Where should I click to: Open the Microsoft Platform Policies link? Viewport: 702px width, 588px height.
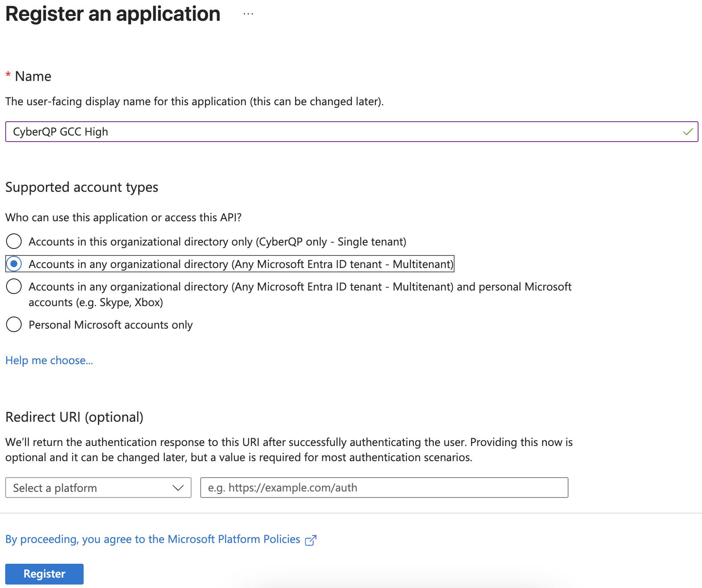(153, 539)
